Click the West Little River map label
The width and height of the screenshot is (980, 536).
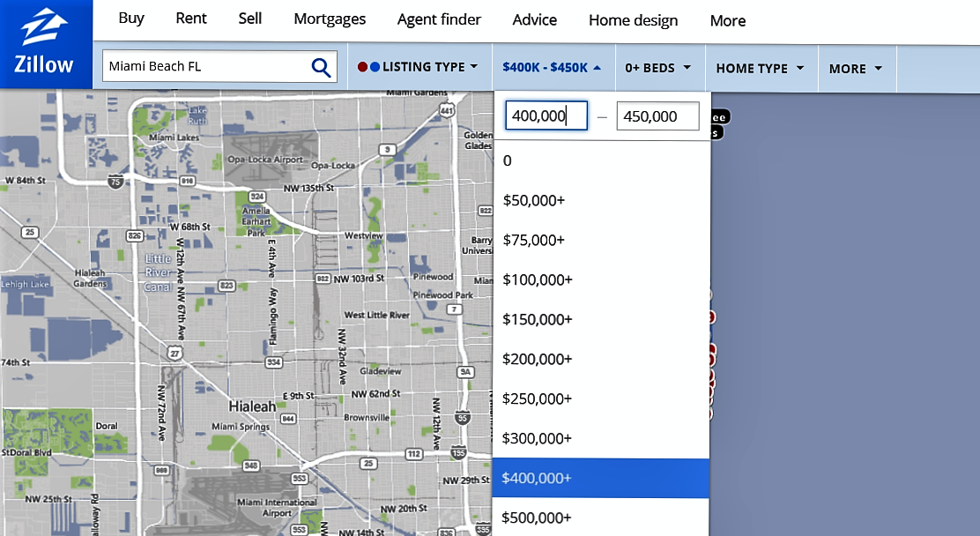click(377, 315)
